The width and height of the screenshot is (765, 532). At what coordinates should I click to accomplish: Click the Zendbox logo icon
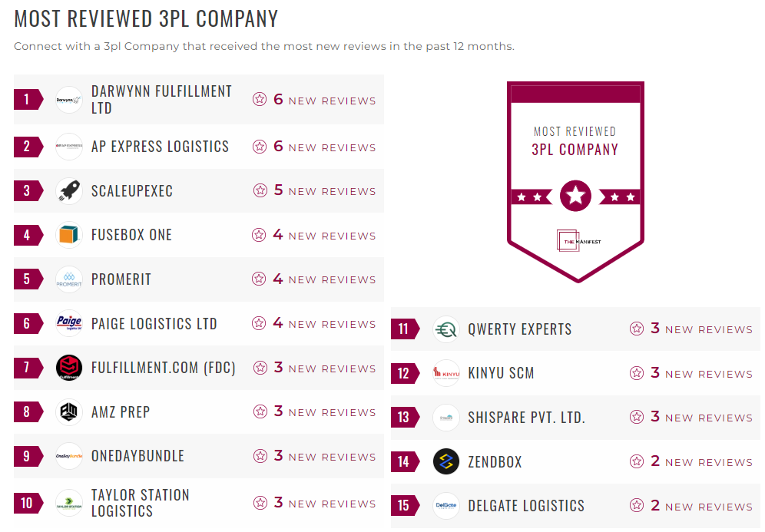446,461
